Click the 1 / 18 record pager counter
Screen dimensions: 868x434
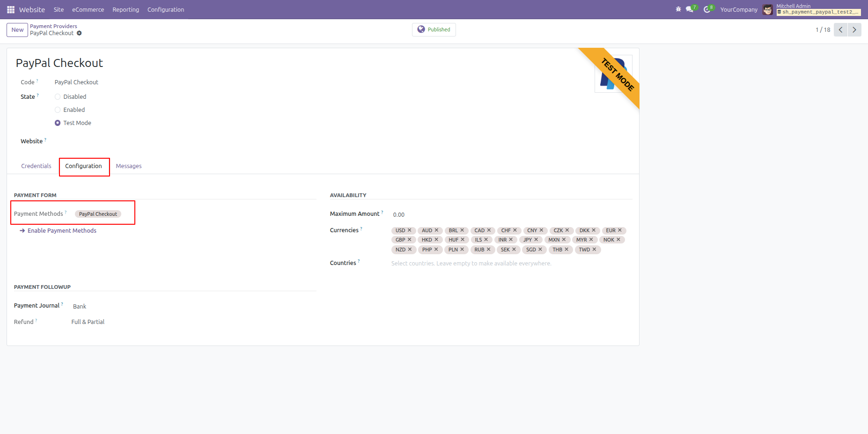[823, 29]
